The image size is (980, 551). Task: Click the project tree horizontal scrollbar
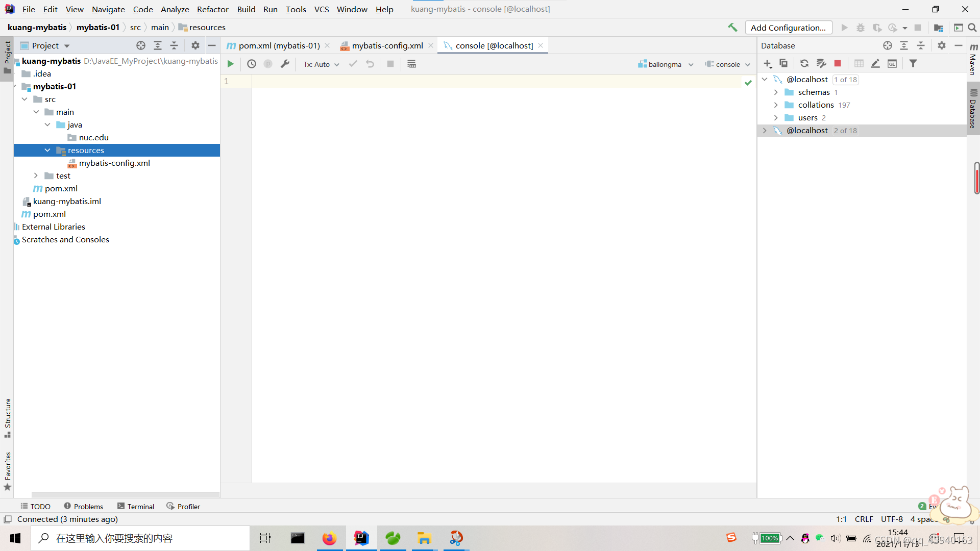[x=125, y=494]
